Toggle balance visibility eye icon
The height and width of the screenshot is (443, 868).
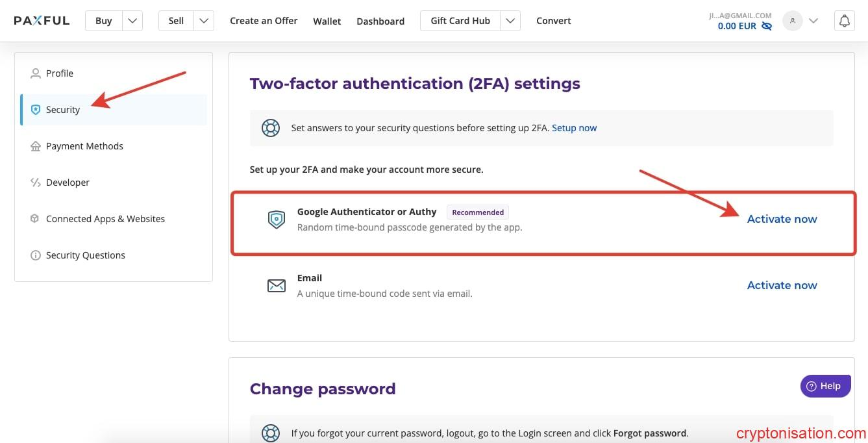767,27
